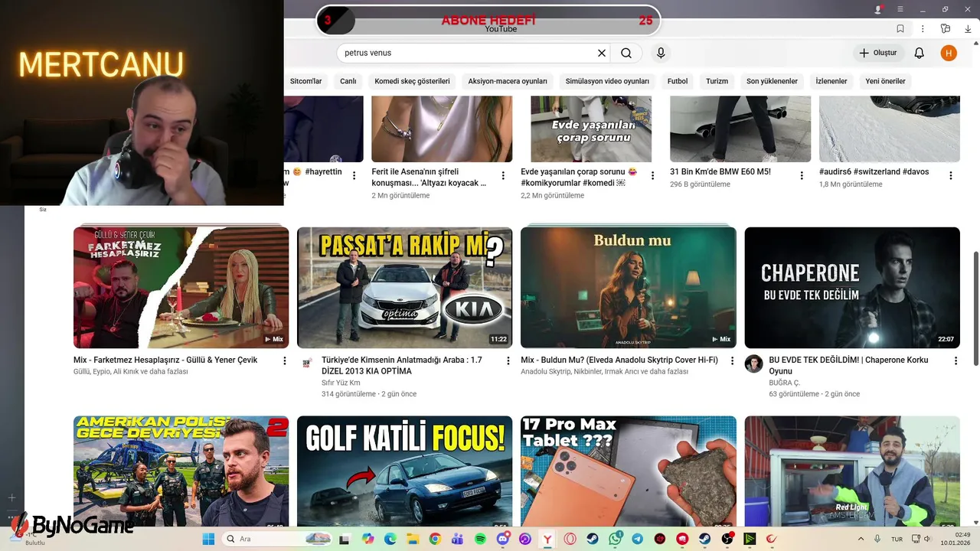
Task: Open the CHAPERONE Bu Evde Tek Değilim thumbnail
Action: click(x=852, y=288)
